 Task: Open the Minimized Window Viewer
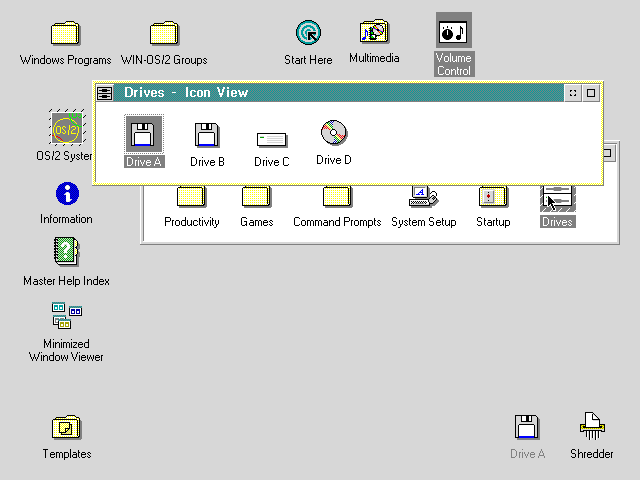pyautogui.click(x=67, y=315)
